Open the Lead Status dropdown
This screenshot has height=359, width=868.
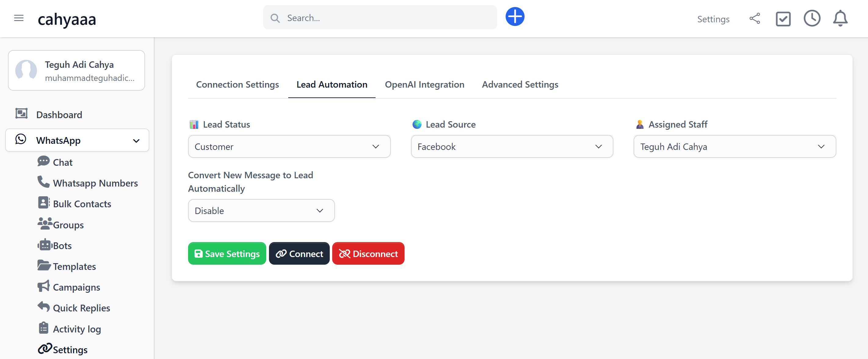tap(289, 147)
